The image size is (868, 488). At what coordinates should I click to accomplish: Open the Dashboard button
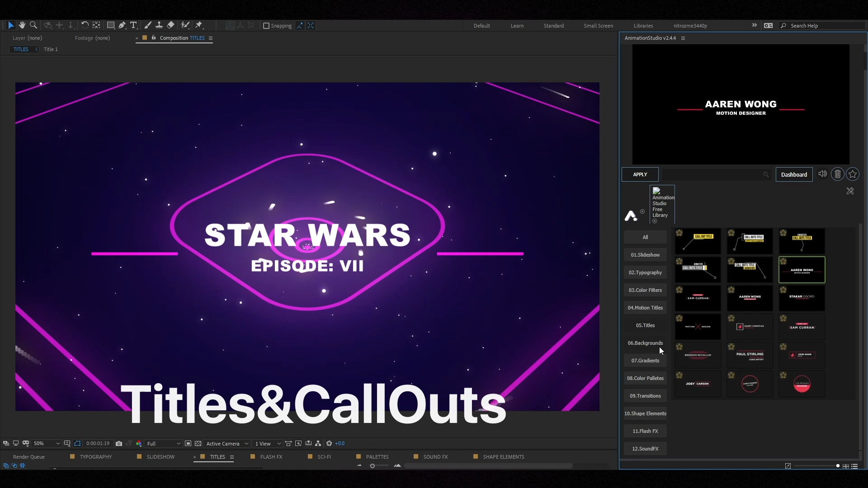(794, 174)
